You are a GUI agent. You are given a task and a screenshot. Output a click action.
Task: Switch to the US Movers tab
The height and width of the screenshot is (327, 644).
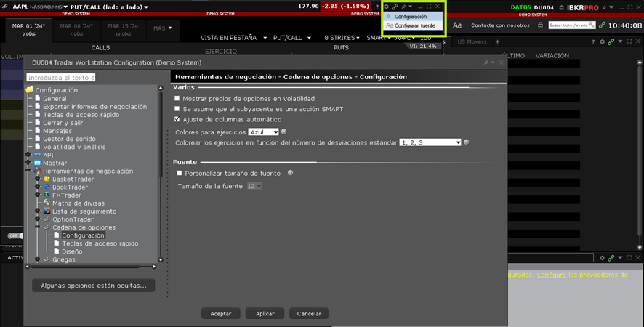point(472,41)
